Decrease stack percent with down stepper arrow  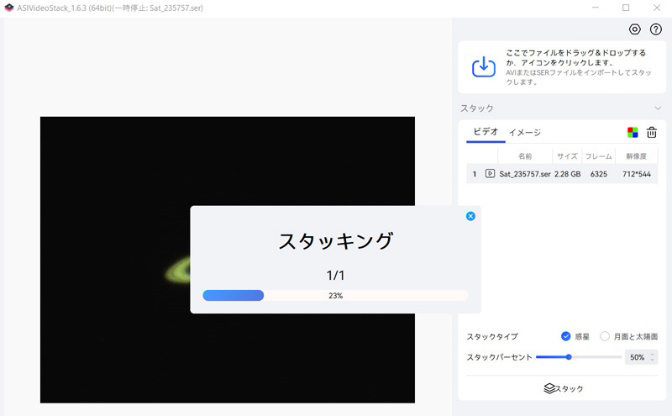pyautogui.click(x=653, y=360)
